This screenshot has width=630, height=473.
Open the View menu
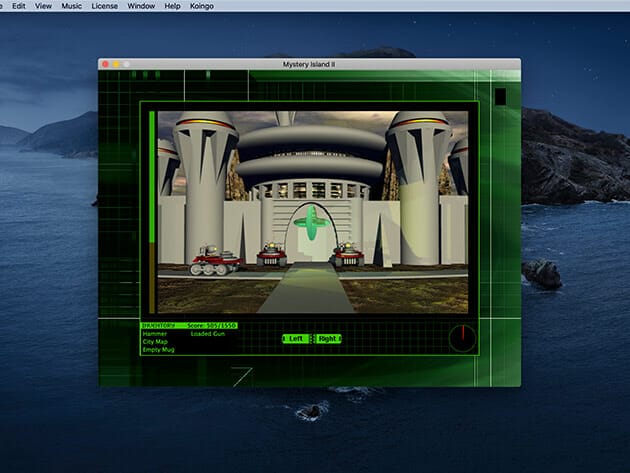pyautogui.click(x=43, y=6)
